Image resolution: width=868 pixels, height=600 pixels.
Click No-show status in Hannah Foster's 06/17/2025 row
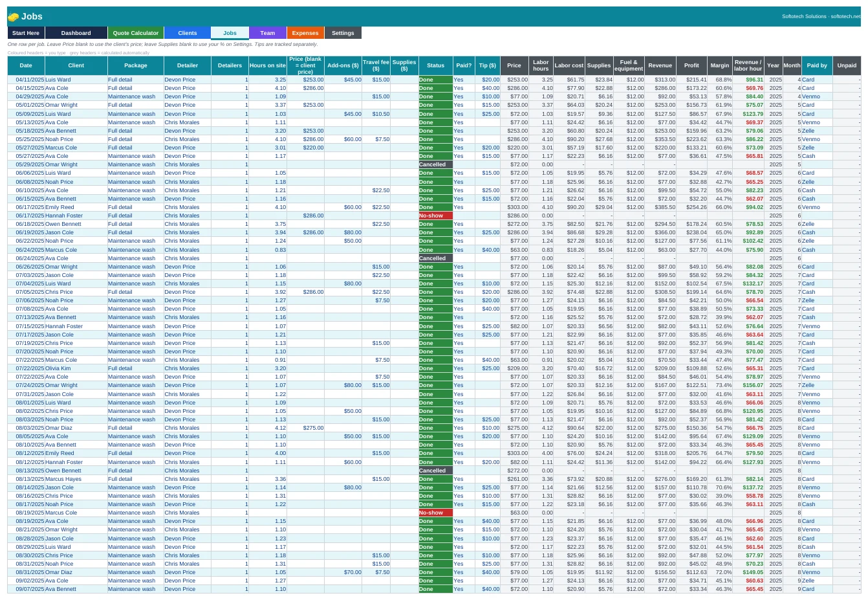click(436, 216)
